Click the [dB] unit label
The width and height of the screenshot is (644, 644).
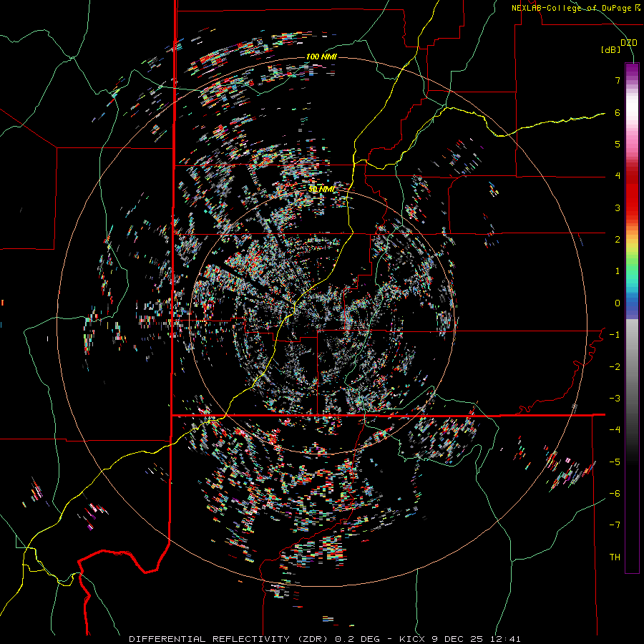tap(610, 50)
